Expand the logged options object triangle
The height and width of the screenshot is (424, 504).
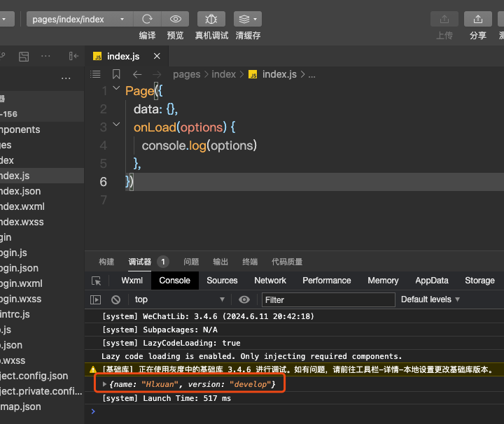tap(104, 384)
